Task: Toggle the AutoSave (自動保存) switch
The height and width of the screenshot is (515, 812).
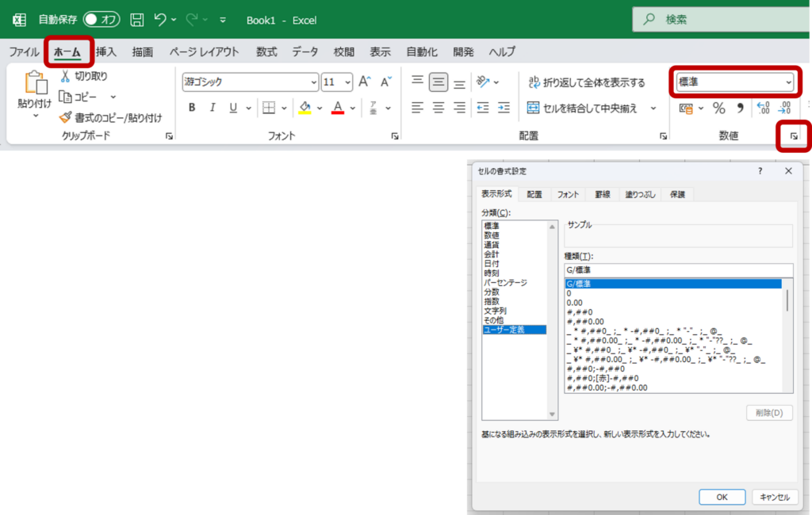Action: [x=101, y=20]
